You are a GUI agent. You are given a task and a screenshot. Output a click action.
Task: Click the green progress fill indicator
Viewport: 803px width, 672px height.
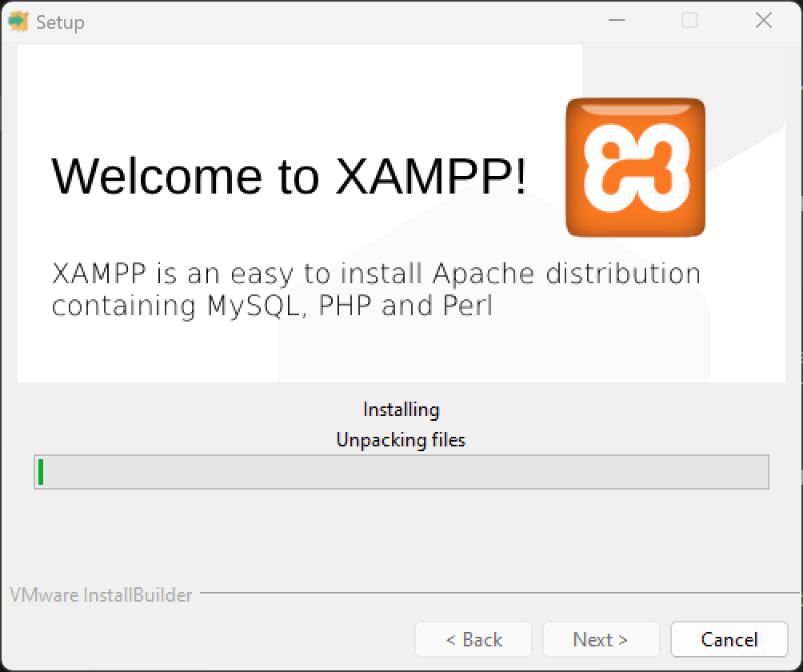pyautogui.click(x=41, y=472)
